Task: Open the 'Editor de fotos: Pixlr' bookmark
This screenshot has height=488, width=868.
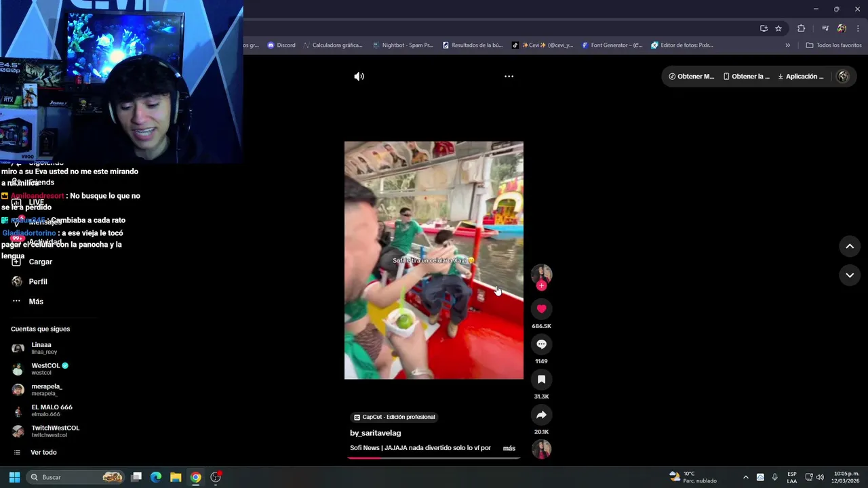Action: [x=682, y=45]
